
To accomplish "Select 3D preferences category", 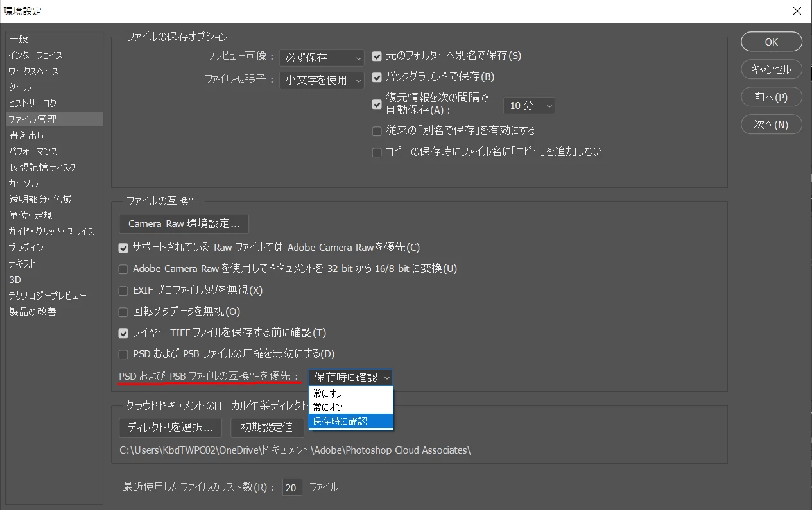I will click(54, 280).
